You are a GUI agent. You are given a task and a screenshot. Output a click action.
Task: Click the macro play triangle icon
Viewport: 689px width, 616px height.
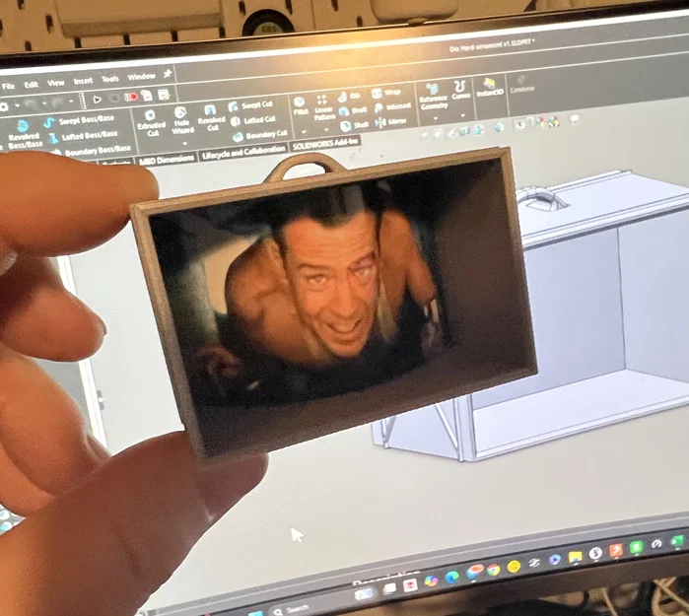[98, 100]
